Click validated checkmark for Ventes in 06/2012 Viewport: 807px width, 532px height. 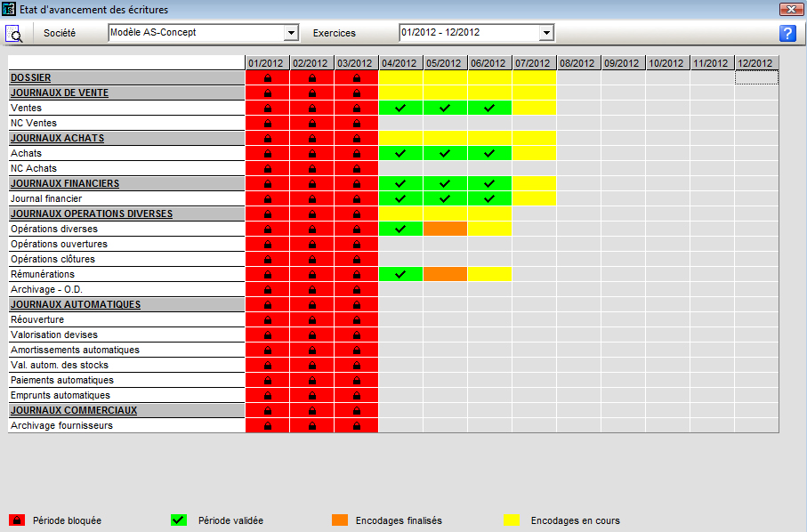[x=489, y=108]
